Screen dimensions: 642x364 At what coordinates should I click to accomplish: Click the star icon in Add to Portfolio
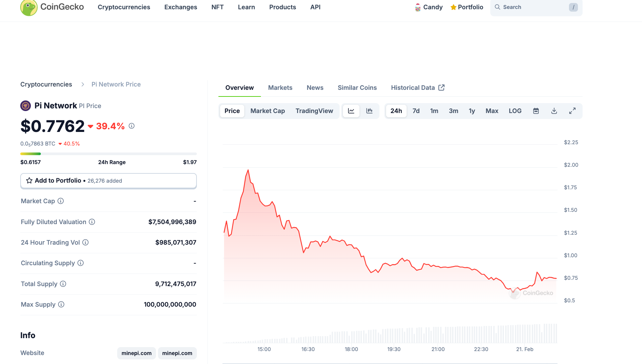point(29,180)
